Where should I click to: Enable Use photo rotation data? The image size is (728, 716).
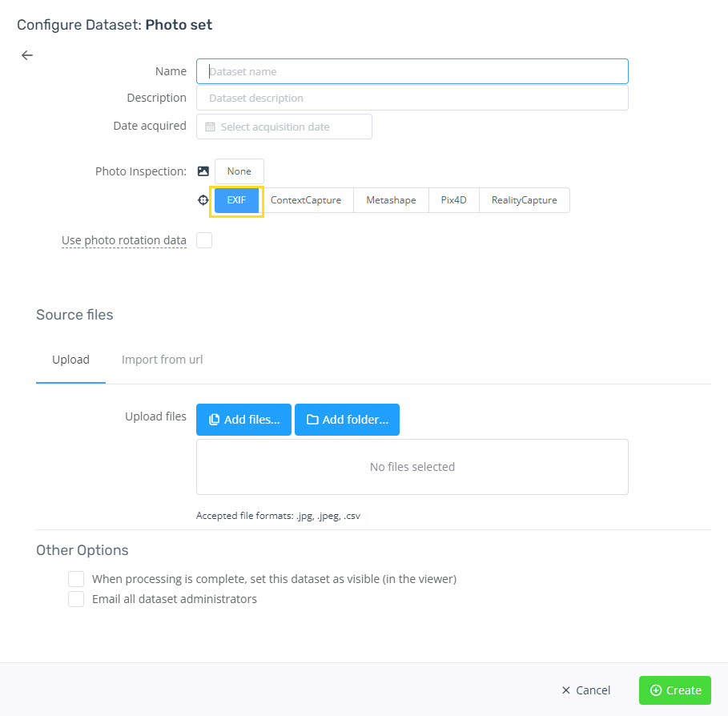[204, 240]
